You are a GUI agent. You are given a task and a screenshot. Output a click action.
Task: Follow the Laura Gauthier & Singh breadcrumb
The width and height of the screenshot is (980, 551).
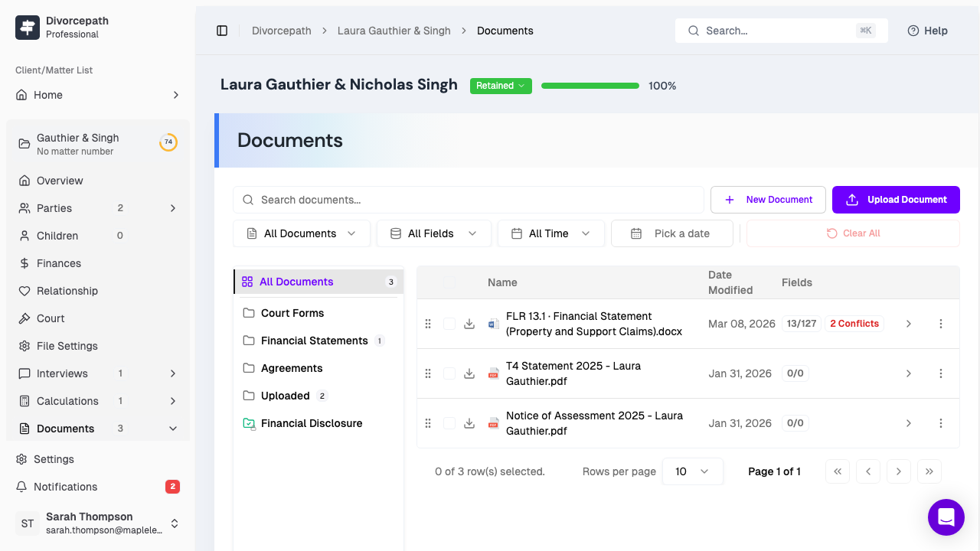[x=394, y=31]
